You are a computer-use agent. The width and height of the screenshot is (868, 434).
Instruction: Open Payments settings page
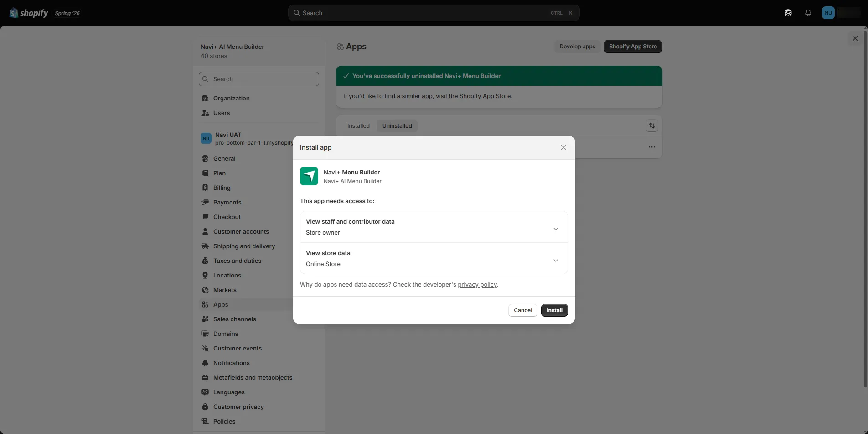tap(227, 202)
